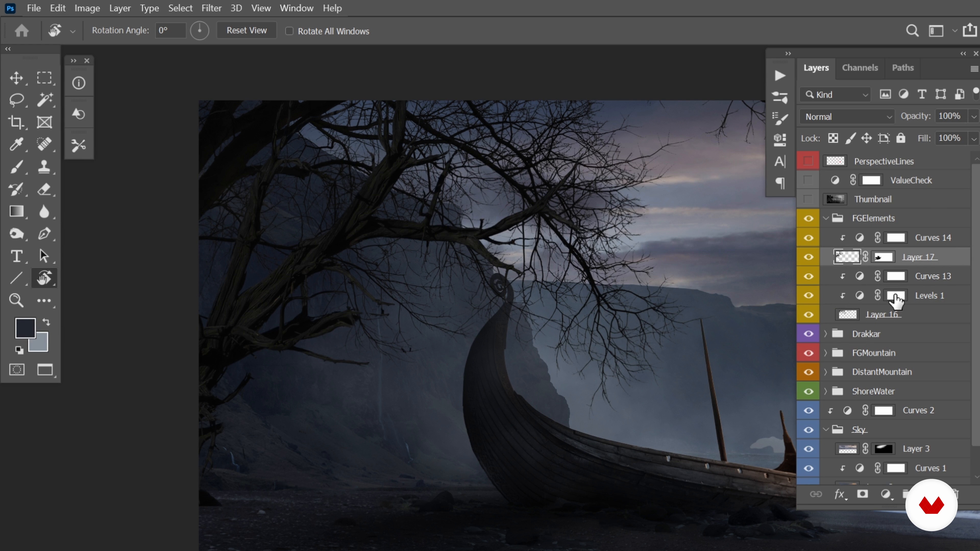
Task: Select the Pen tool
Action: [x=44, y=233]
